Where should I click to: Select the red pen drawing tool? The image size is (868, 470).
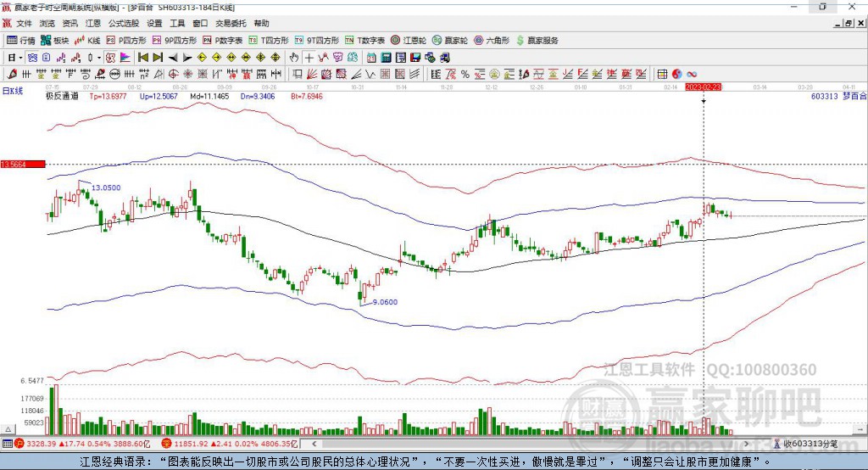tap(12, 74)
